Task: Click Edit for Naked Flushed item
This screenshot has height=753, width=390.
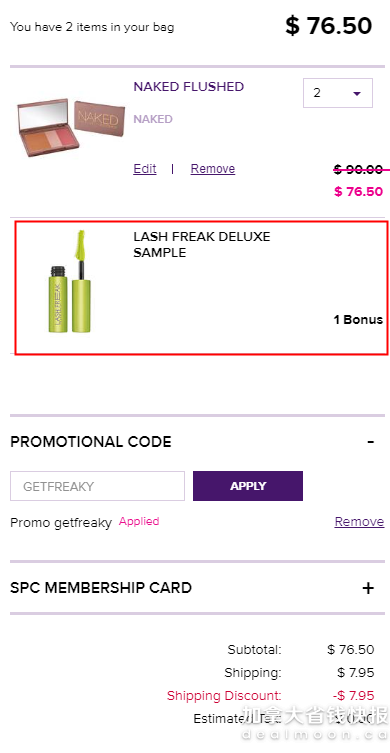Action: click(x=145, y=169)
